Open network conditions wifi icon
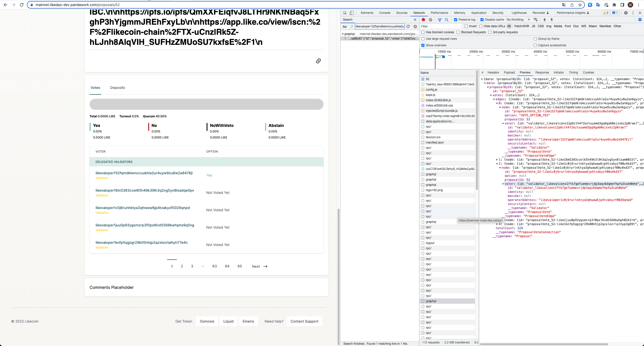 click(536, 20)
